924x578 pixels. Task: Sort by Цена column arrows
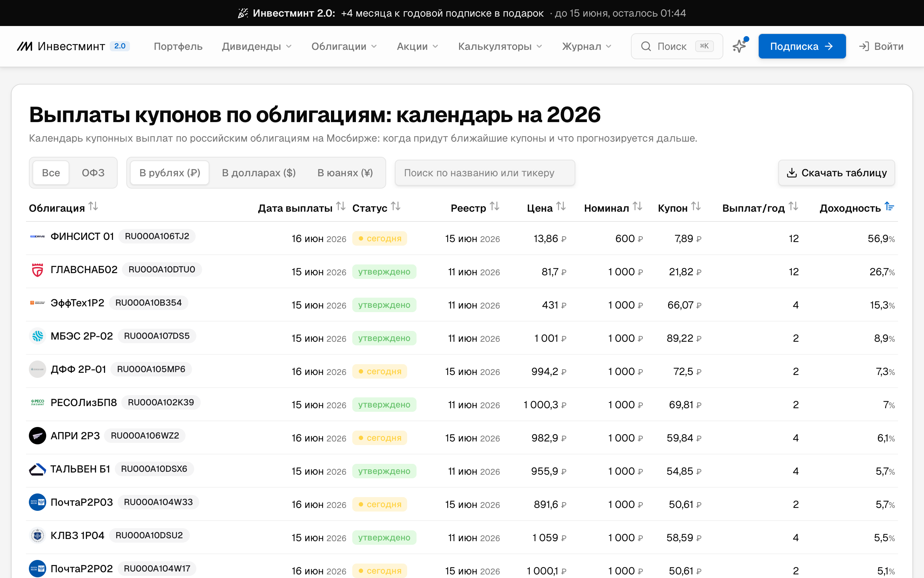[x=561, y=207]
